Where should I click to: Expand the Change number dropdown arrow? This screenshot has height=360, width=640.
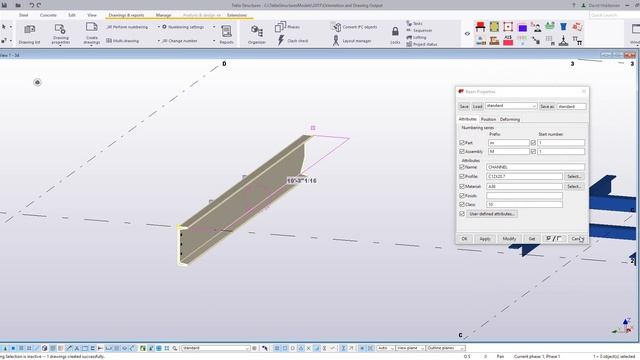214,41
